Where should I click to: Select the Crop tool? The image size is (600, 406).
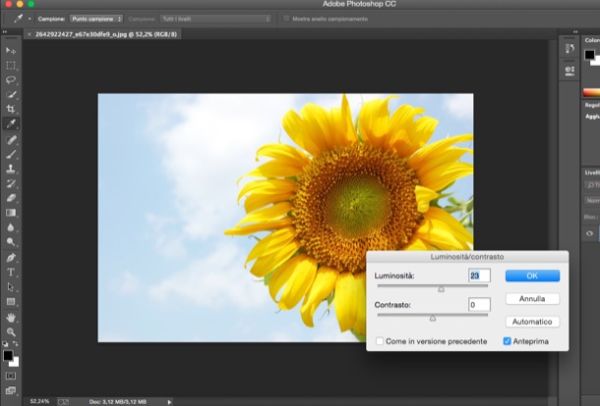click(11, 108)
